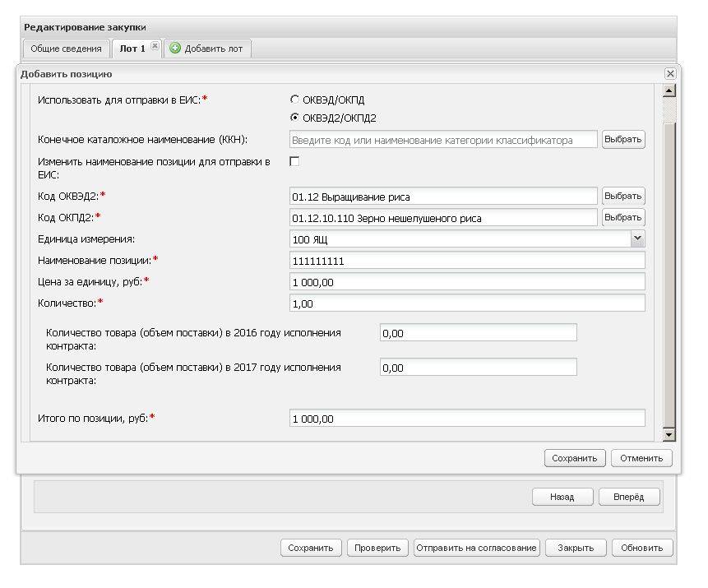Switch to the Общие сведения tab
Image resolution: width=708 pixels, height=588 pixels.
(x=66, y=49)
